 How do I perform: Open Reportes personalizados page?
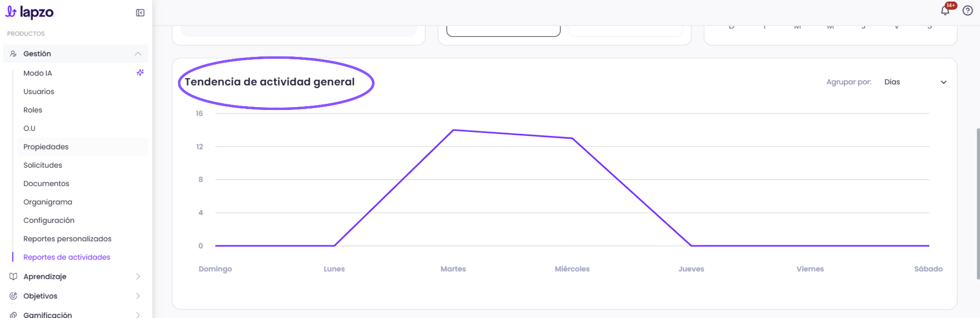67,239
